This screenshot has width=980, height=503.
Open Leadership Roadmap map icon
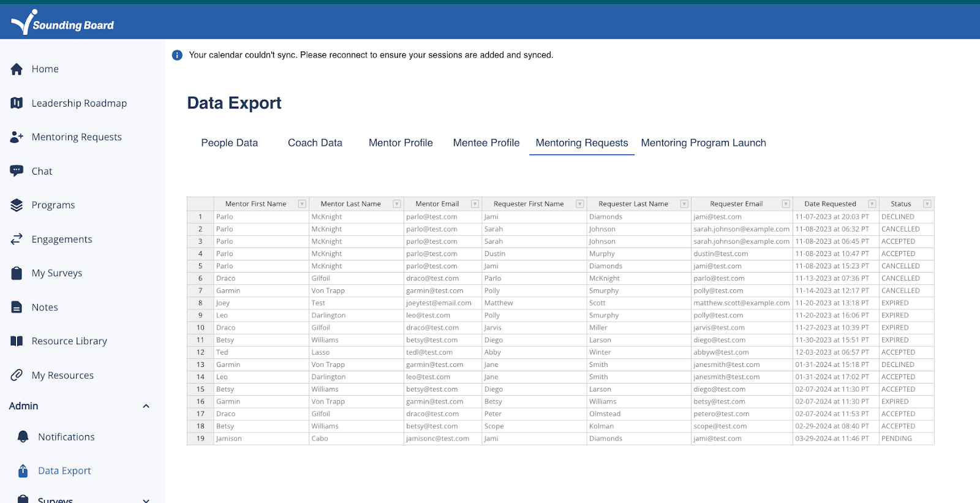pos(17,103)
